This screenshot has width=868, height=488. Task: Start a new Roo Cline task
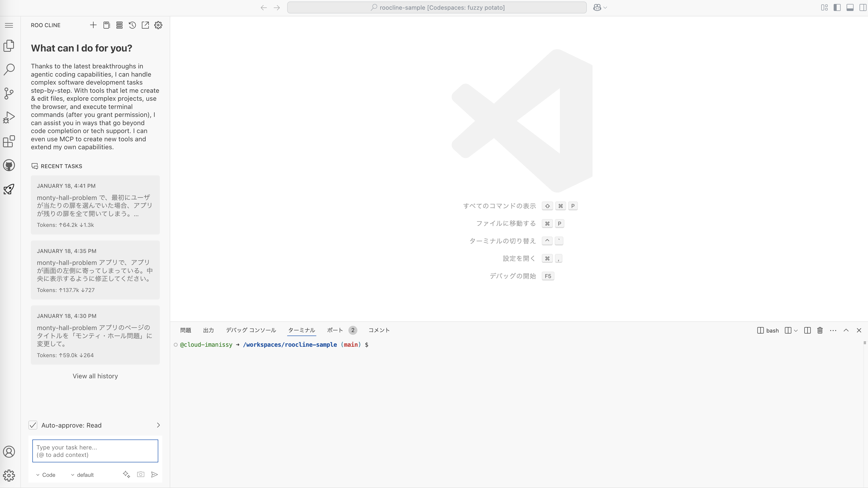(x=93, y=25)
